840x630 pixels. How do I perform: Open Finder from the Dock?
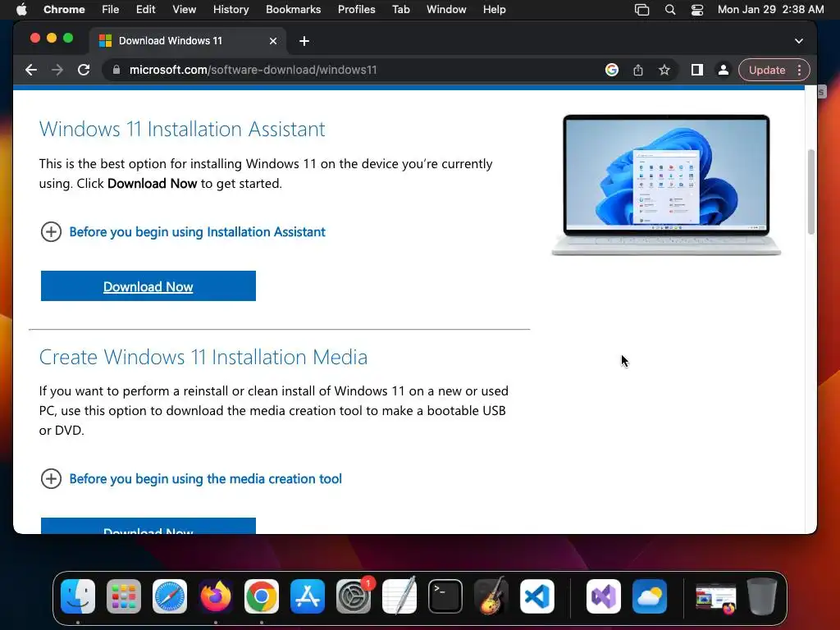(78, 596)
